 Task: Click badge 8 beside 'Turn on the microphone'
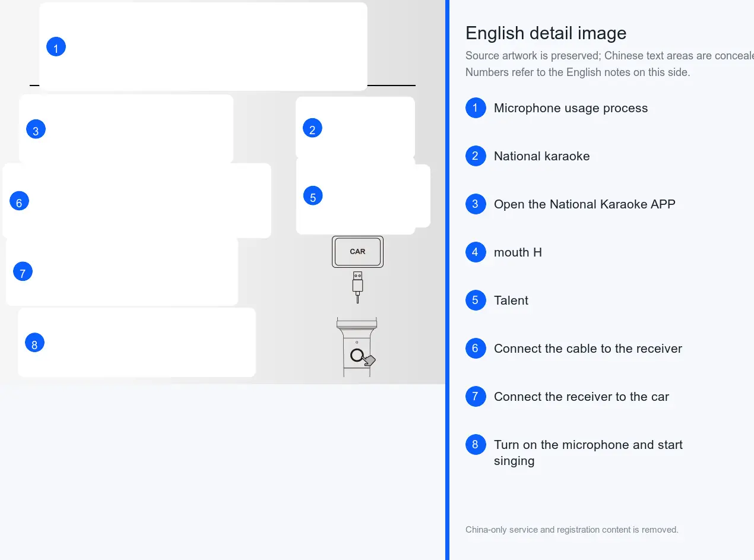click(x=476, y=445)
